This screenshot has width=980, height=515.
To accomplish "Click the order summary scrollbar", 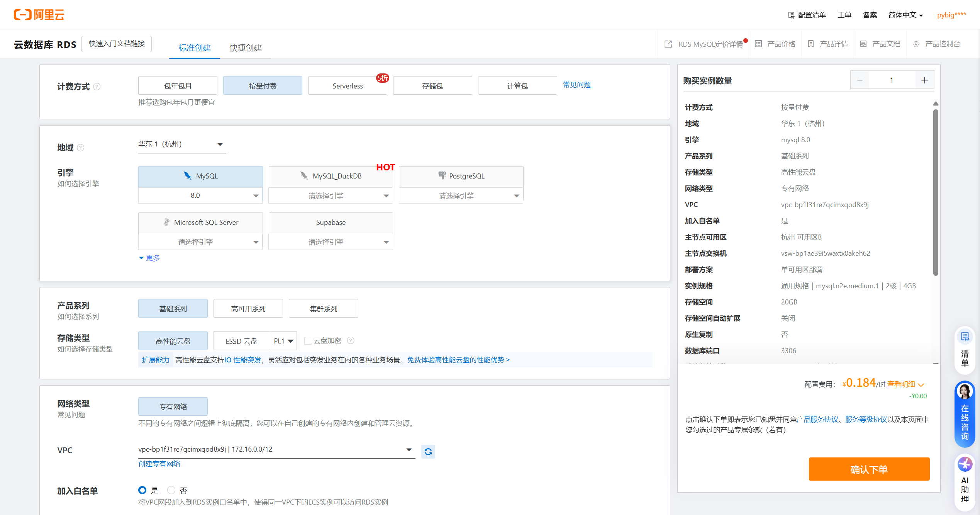I will point(936,192).
